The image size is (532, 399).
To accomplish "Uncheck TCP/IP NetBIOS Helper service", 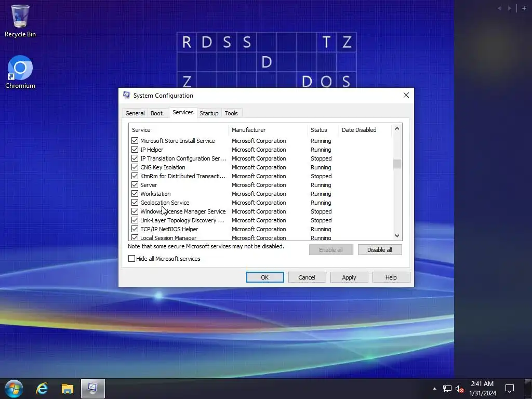I will (135, 229).
